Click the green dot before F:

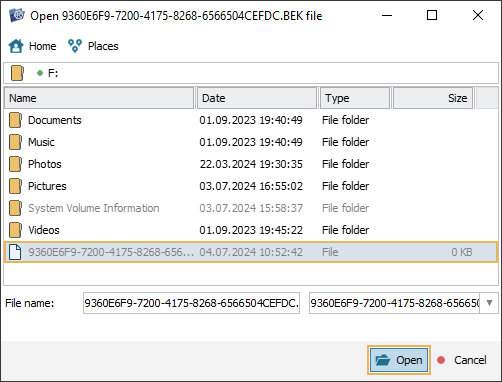40,73
